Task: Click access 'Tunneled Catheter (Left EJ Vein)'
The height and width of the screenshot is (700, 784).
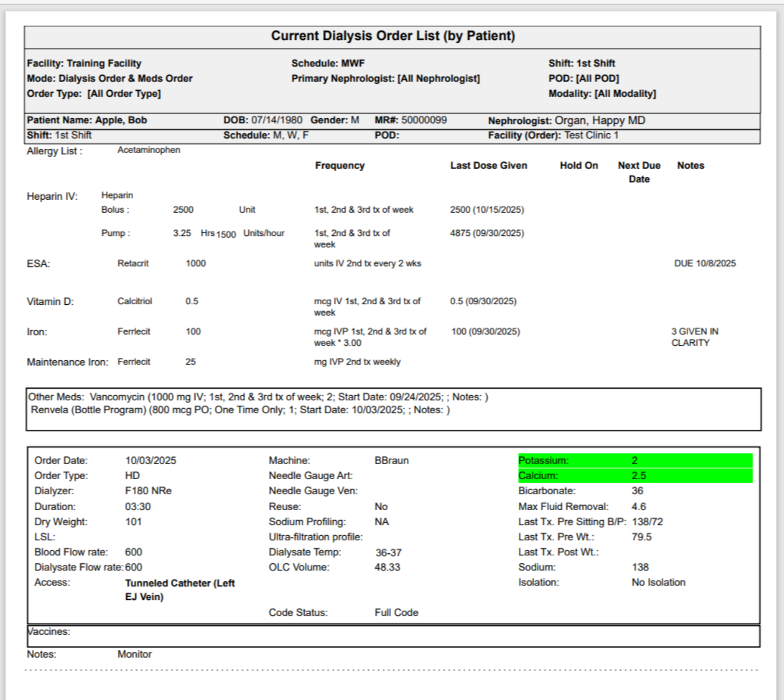Action: tap(180, 590)
